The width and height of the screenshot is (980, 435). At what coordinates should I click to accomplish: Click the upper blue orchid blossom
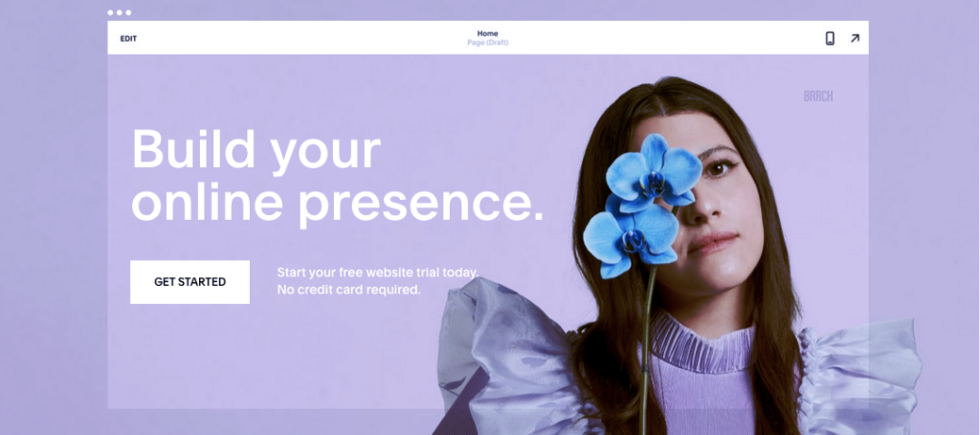pos(654,168)
